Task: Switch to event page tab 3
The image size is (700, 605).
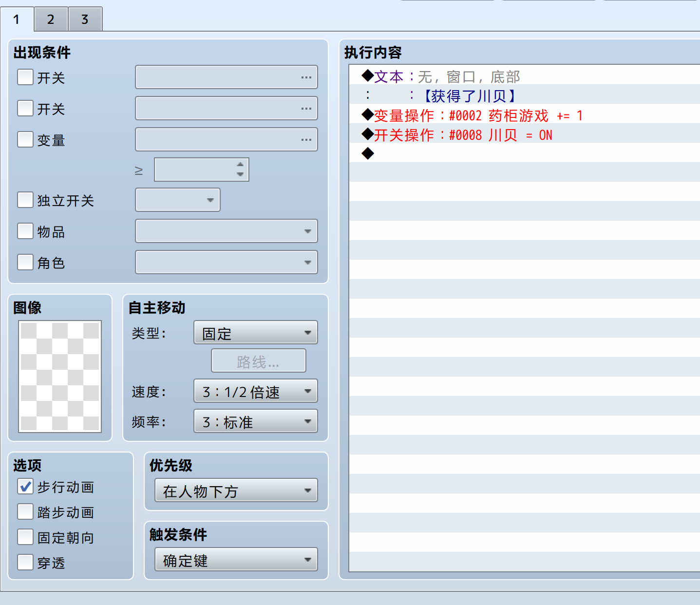Action: pyautogui.click(x=85, y=19)
